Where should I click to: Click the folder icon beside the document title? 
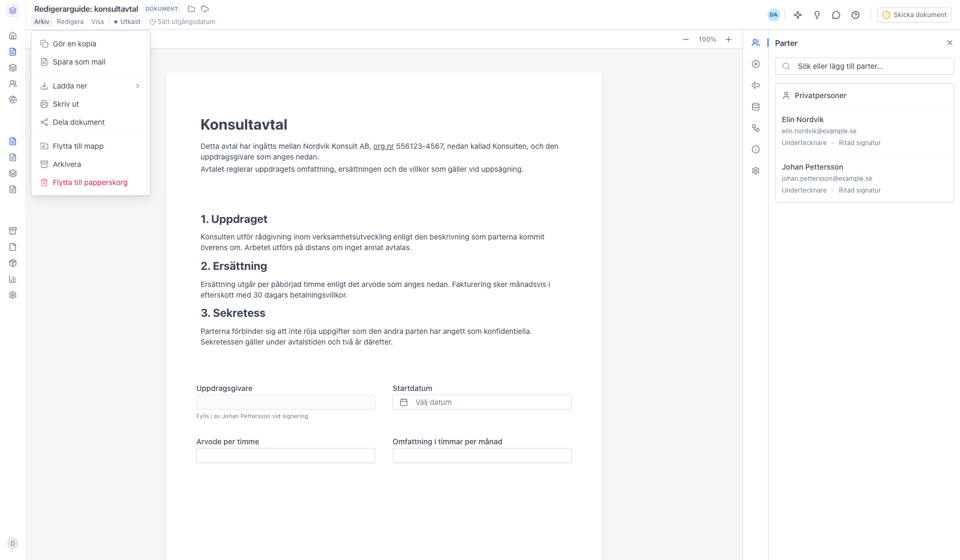tap(191, 9)
